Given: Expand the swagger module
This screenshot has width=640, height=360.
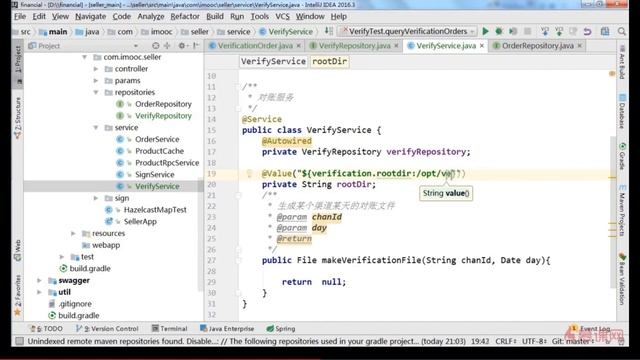Looking at the screenshot, I should click(x=40, y=280).
